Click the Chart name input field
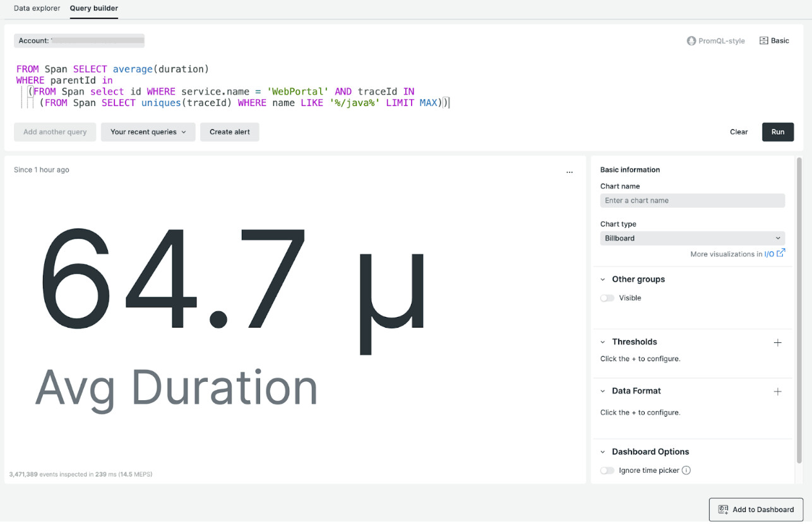Screen dimensions: 812x524 pyautogui.click(x=692, y=200)
